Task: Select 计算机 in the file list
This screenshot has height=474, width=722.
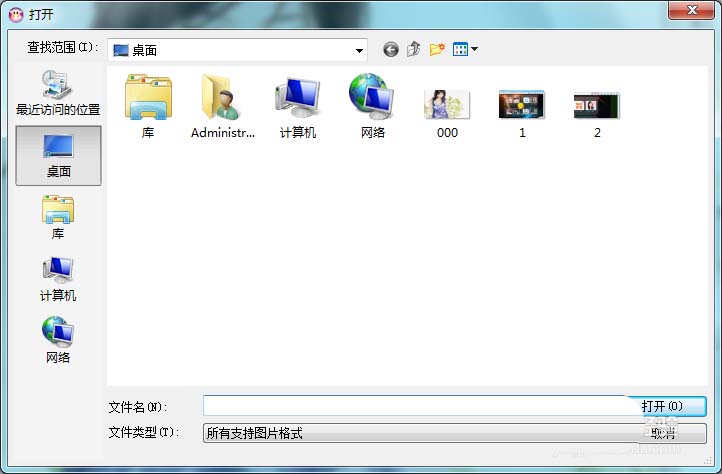Action: pyautogui.click(x=298, y=106)
